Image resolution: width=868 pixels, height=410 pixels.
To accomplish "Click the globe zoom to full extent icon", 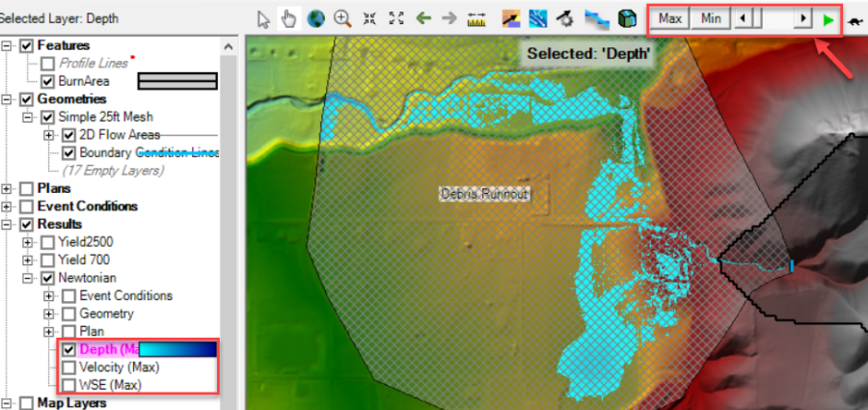I will 316,18.
